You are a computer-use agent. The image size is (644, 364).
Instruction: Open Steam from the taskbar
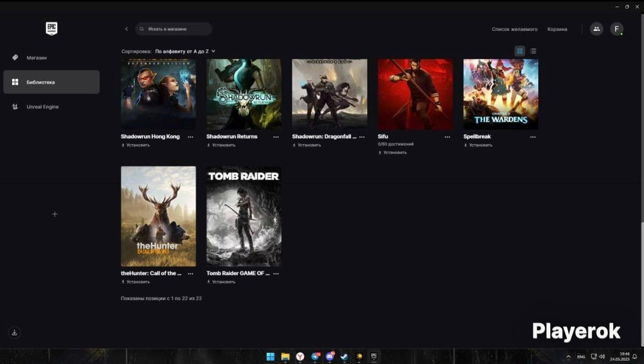pos(344,356)
